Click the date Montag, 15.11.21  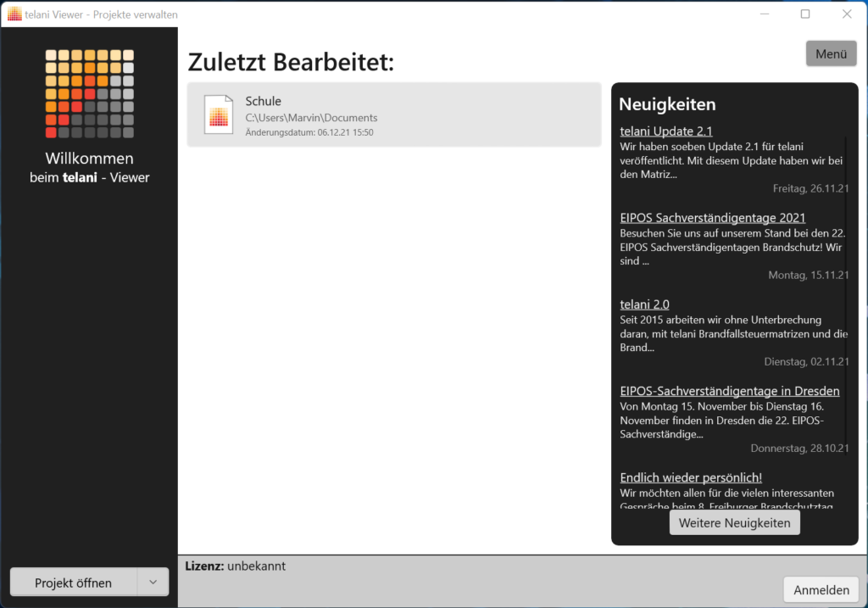(808, 275)
